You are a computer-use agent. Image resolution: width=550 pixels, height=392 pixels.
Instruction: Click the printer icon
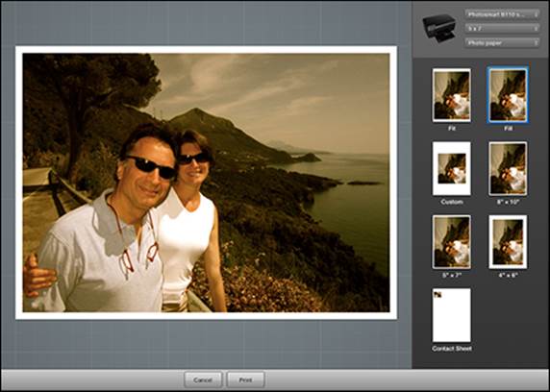coord(439,28)
